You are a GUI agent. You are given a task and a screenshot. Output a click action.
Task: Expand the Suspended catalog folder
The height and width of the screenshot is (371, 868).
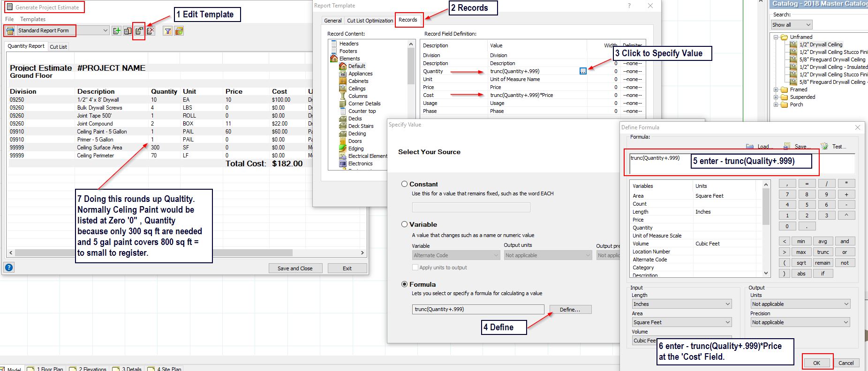click(x=776, y=97)
